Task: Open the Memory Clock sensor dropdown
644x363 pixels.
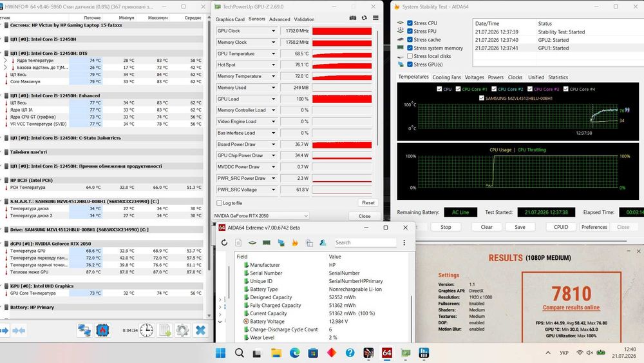Action: point(274,43)
